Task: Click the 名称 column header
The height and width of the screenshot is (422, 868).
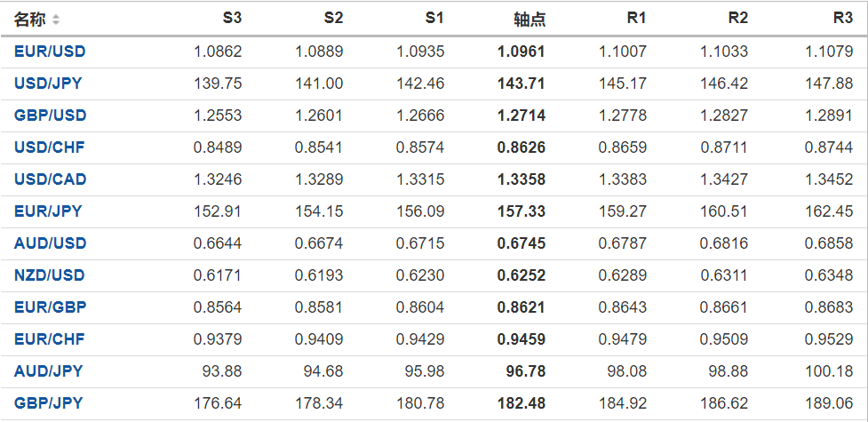Action: pyautogui.click(x=29, y=20)
